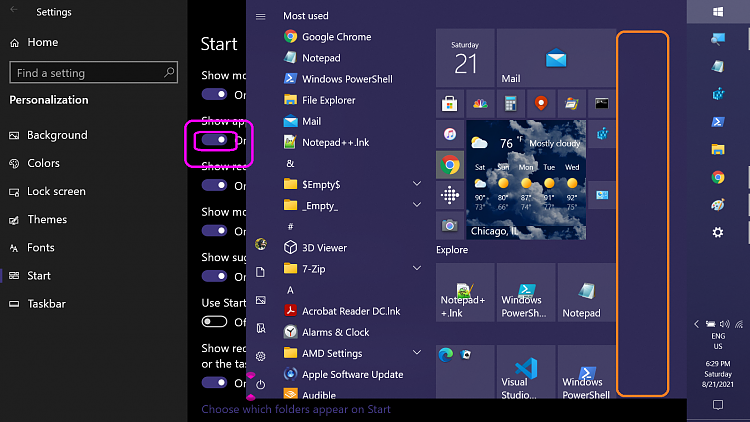Open File Explorer from Start app list

click(x=320, y=100)
